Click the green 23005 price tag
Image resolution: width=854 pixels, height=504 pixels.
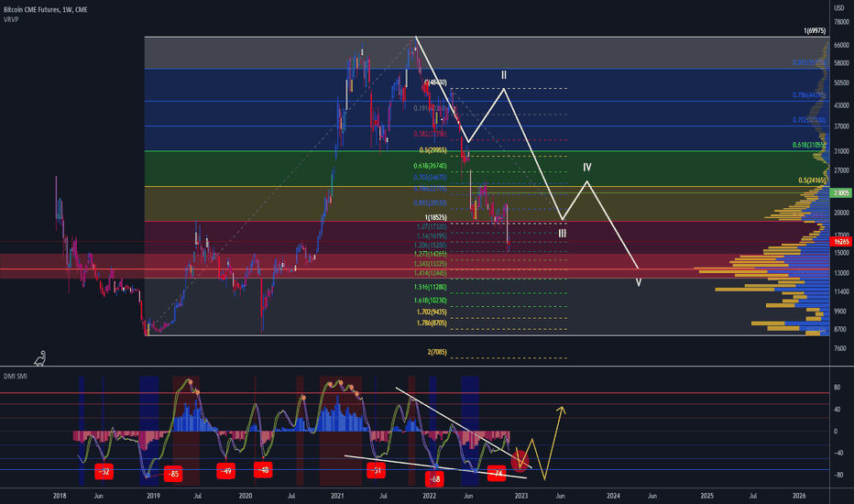pos(841,192)
